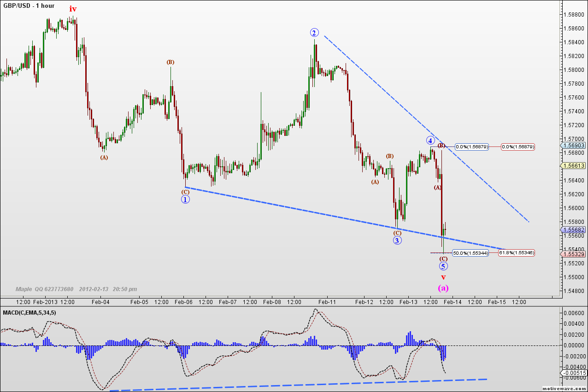Click the magenta (a) wave label
This screenshot has width=588, height=392.
443,288
